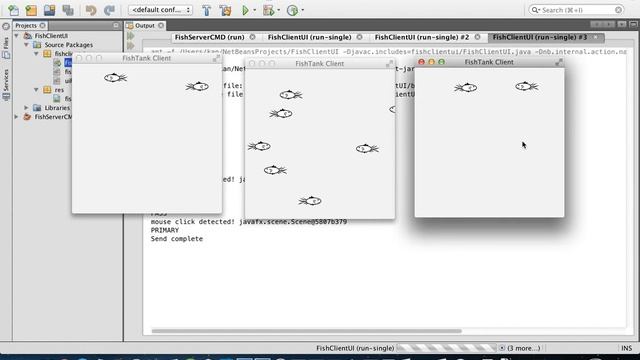
Task: Click the green Run Project icon
Action: [x=245, y=10]
